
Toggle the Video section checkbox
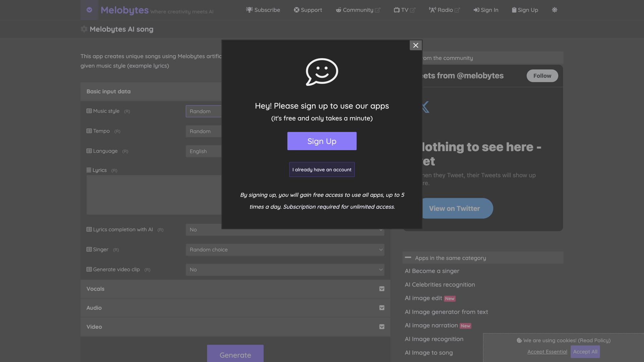(382, 327)
